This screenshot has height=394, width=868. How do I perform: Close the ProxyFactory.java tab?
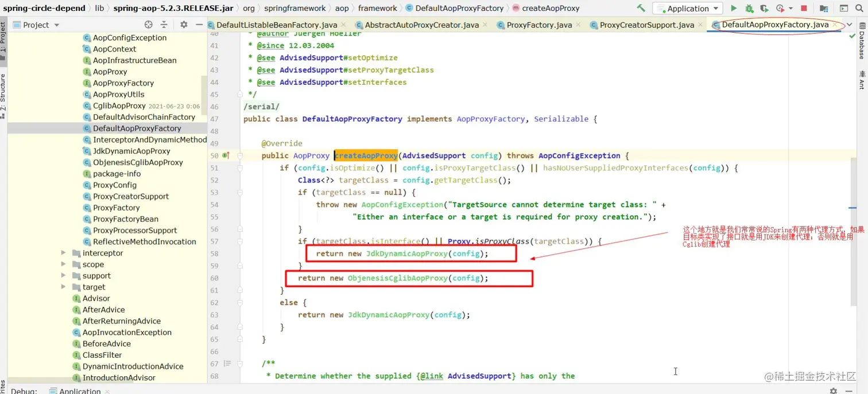pos(579,25)
